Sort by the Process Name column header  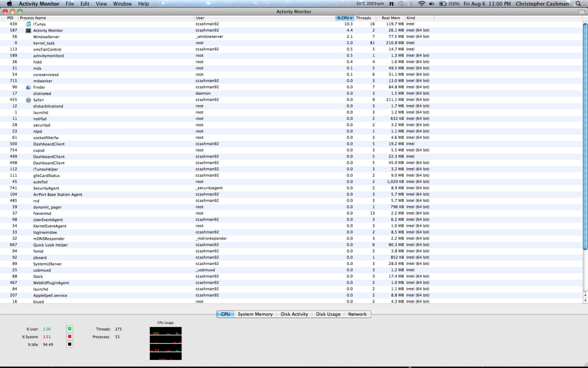point(107,18)
